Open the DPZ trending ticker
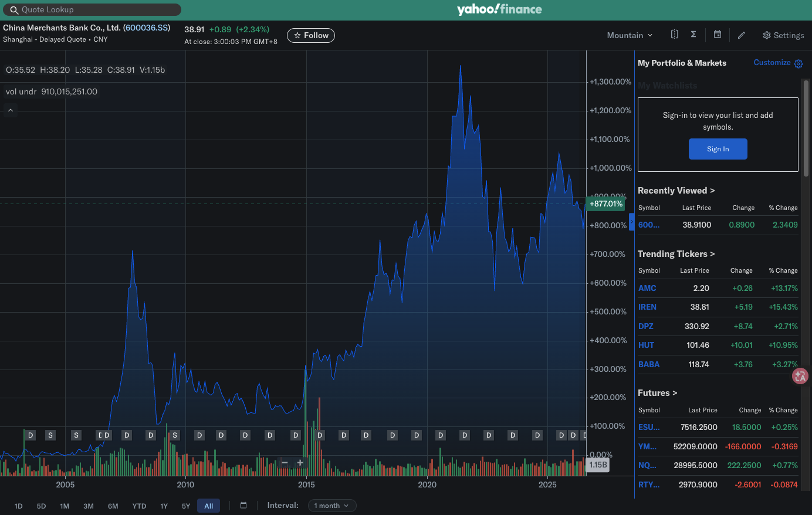This screenshot has height=515, width=812. (646, 326)
